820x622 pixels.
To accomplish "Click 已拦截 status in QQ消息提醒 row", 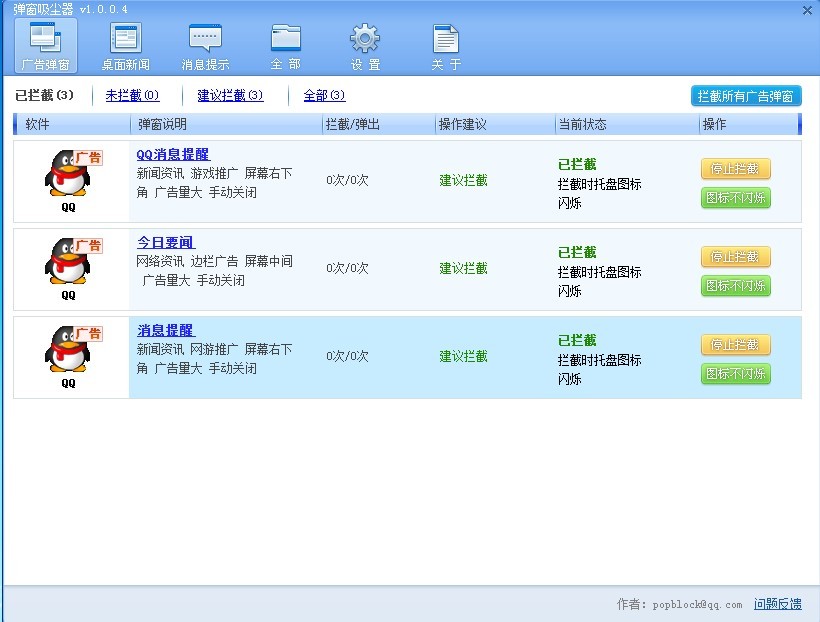I will click(577, 164).
